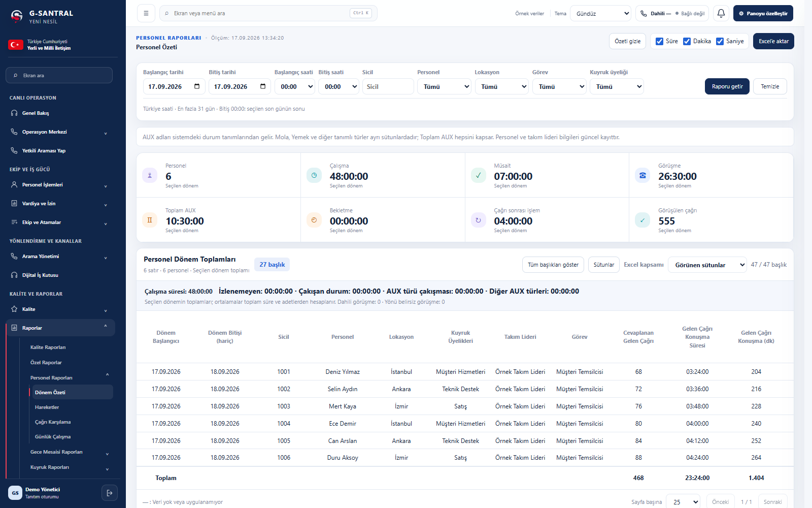Open the Excel kapsamı Görünen sütunlar dropdown

click(707, 265)
